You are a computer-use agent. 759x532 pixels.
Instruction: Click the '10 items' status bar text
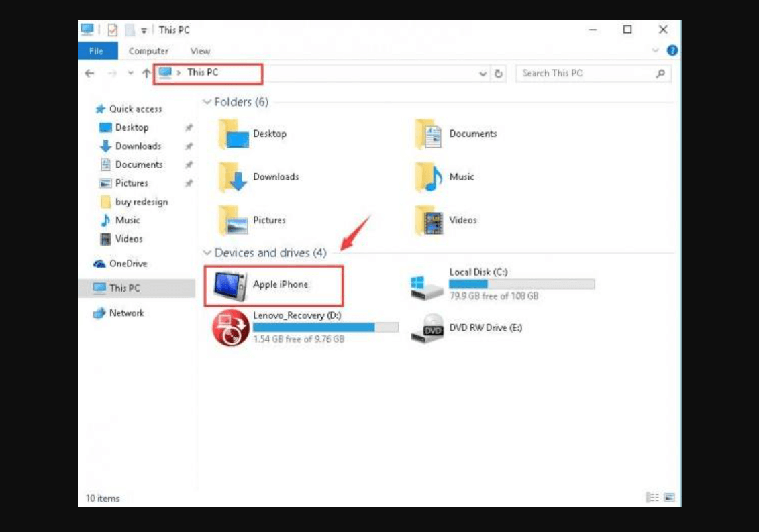point(103,498)
